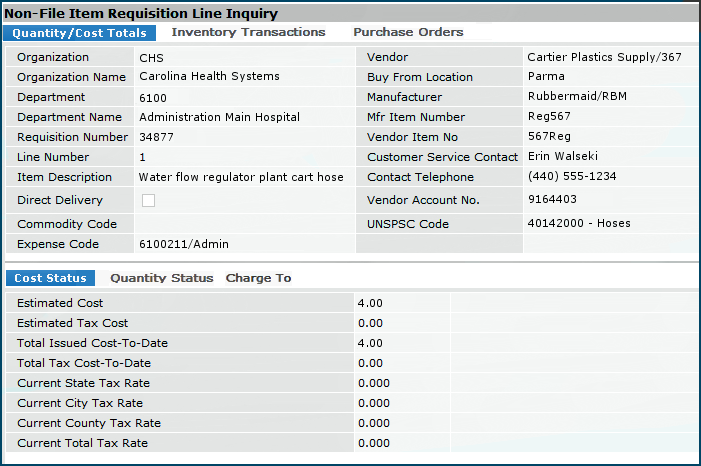The image size is (701, 466).
Task: Switch to the Charge To sub-tab
Action: [258, 278]
